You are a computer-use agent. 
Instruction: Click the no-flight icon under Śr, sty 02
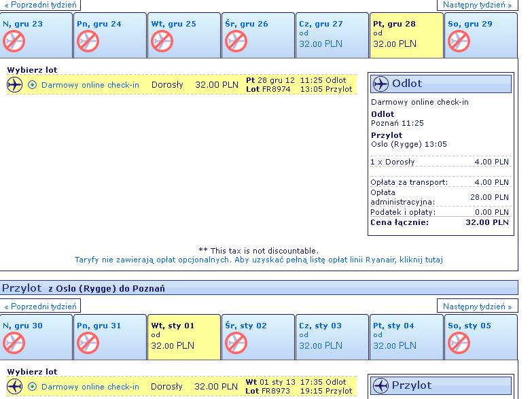(236, 343)
